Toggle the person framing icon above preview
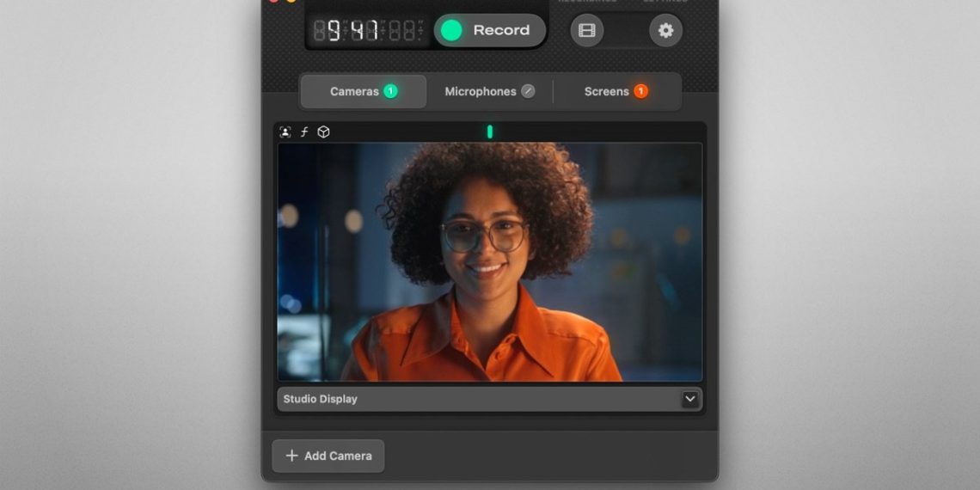The height and width of the screenshot is (490, 980). 285,132
